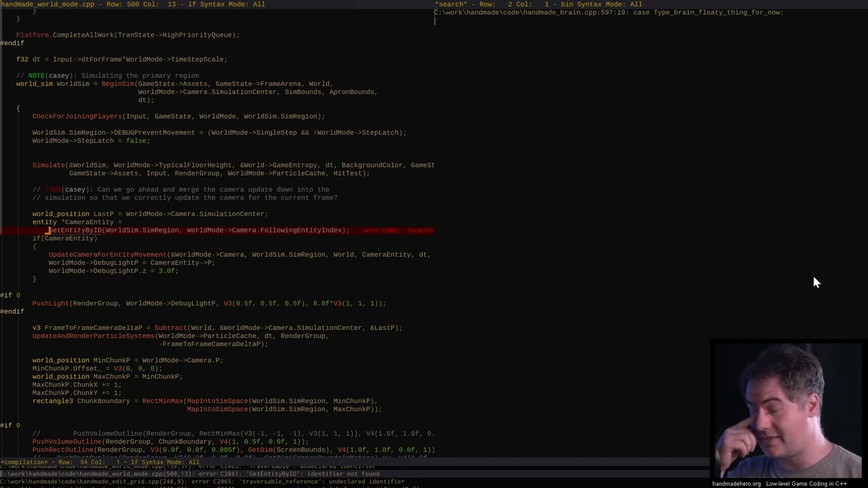The image size is (868, 488).
Task: Click the *compilation* panel status bar
Action: (x=355, y=462)
